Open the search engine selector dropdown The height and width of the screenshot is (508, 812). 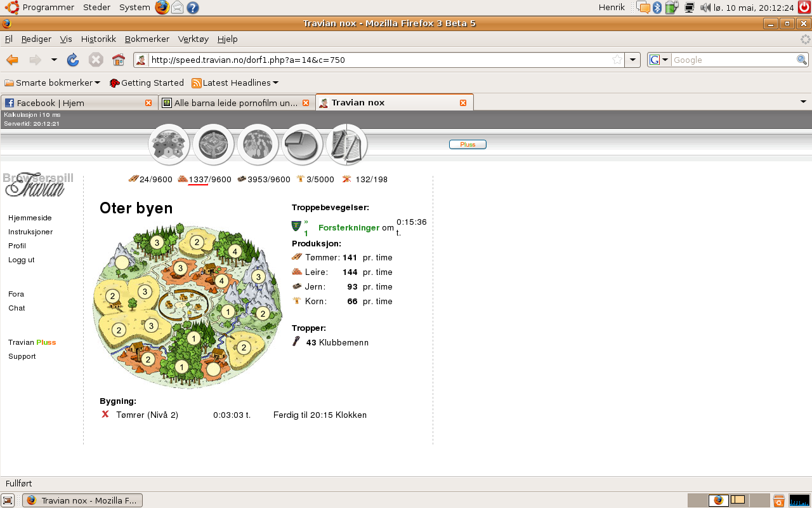point(659,60)
